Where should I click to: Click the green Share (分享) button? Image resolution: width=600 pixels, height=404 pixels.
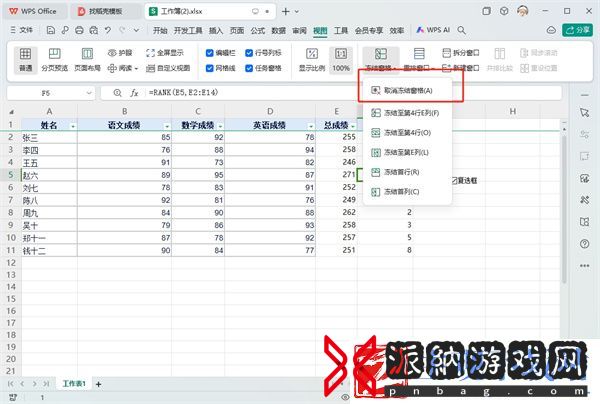(x=577, y=30)
